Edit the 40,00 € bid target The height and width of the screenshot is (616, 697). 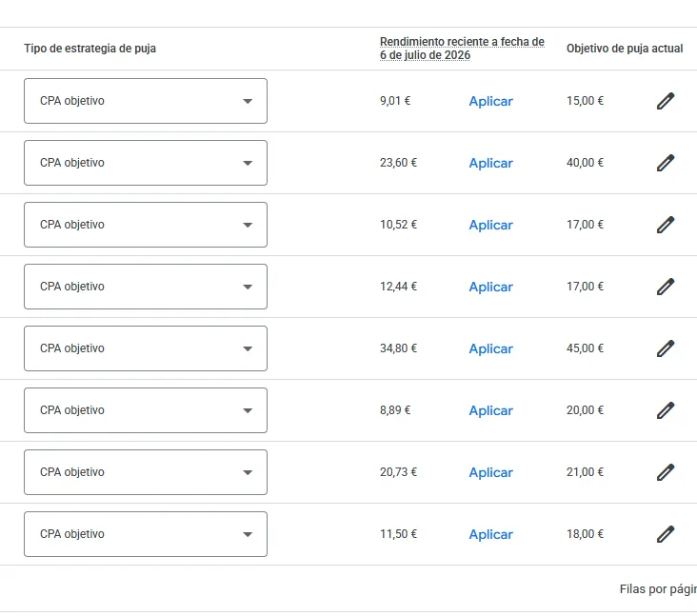click(x=666, y=163)
